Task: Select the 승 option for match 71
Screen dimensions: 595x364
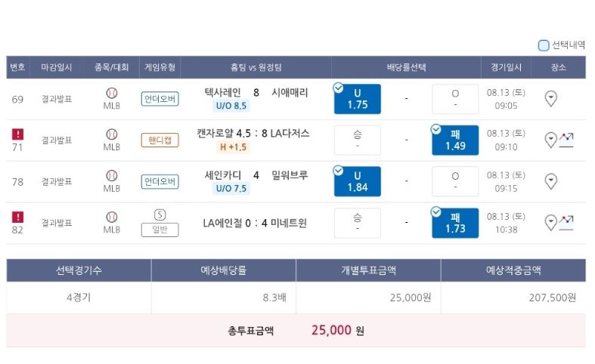Action: click(358, 140)
